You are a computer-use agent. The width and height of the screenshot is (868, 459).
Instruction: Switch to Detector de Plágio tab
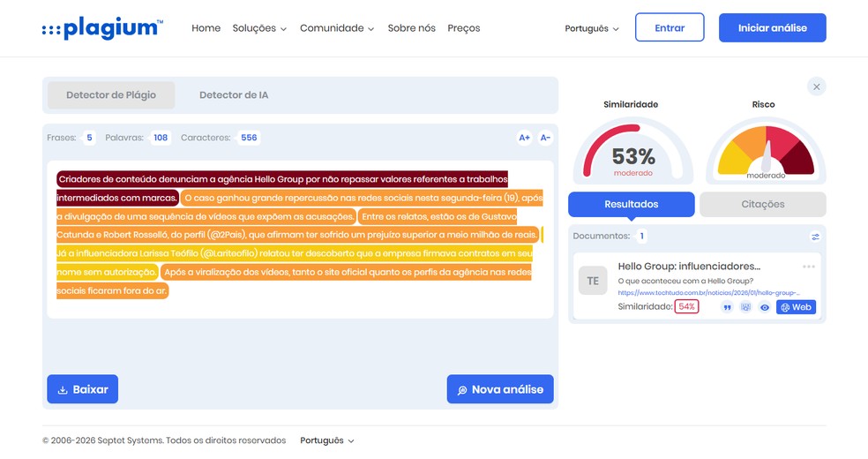(x=111, y=95)
